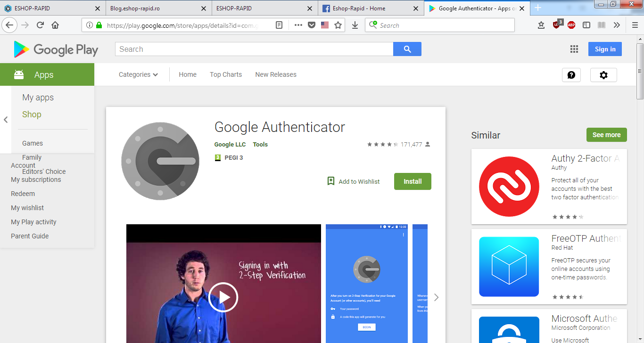The image size is (644, 343).
Task: Open the Settings gear button
Action: pos(603,75)
